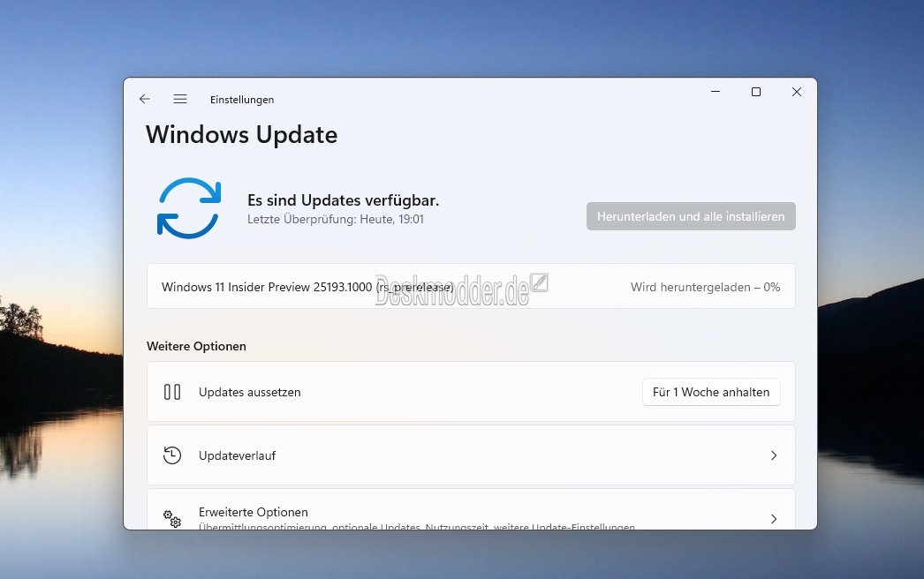Open the Updateverlauf row label
Screen dimensions: 924x579
(237, 455)
